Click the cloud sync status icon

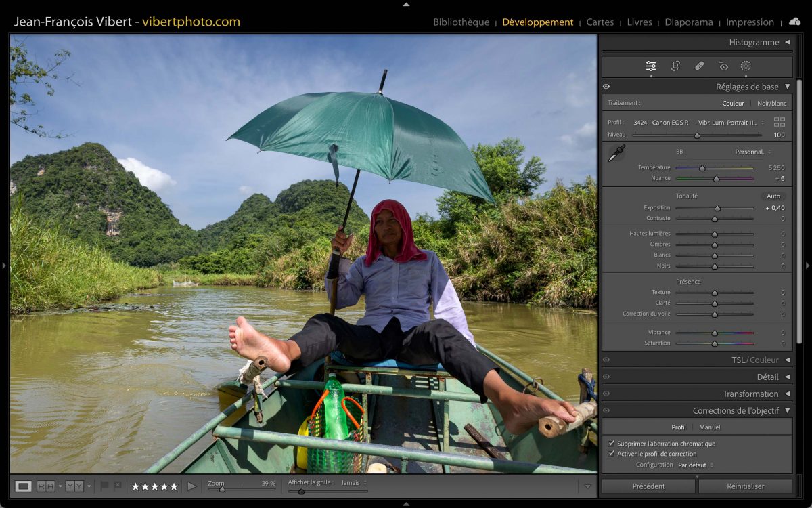click(x=794, y=22)
